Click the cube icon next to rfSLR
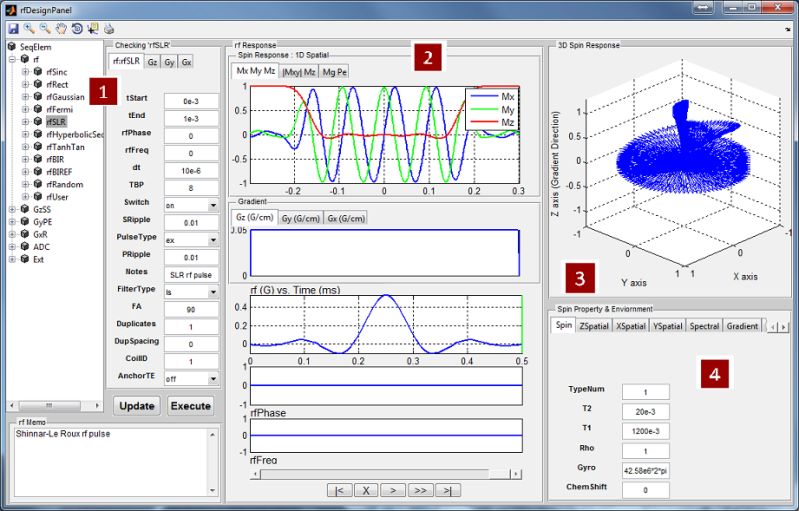This screenshot has height=511, width=799. click(x=38, y=121)
